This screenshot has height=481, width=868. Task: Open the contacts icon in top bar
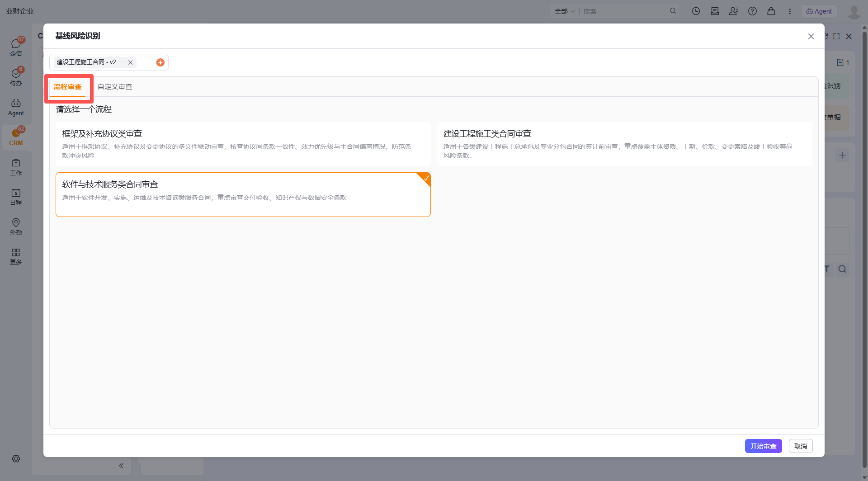(x=733, y=11)
